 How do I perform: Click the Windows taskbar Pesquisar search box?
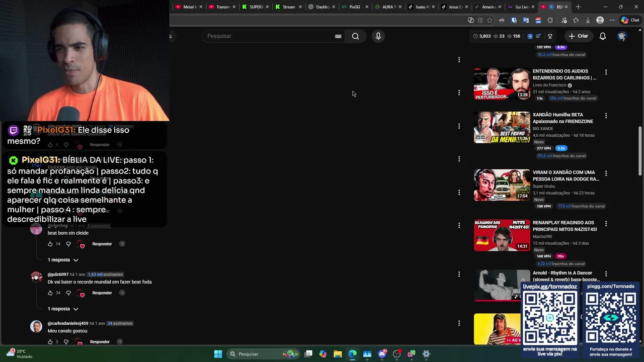(264, 354)
